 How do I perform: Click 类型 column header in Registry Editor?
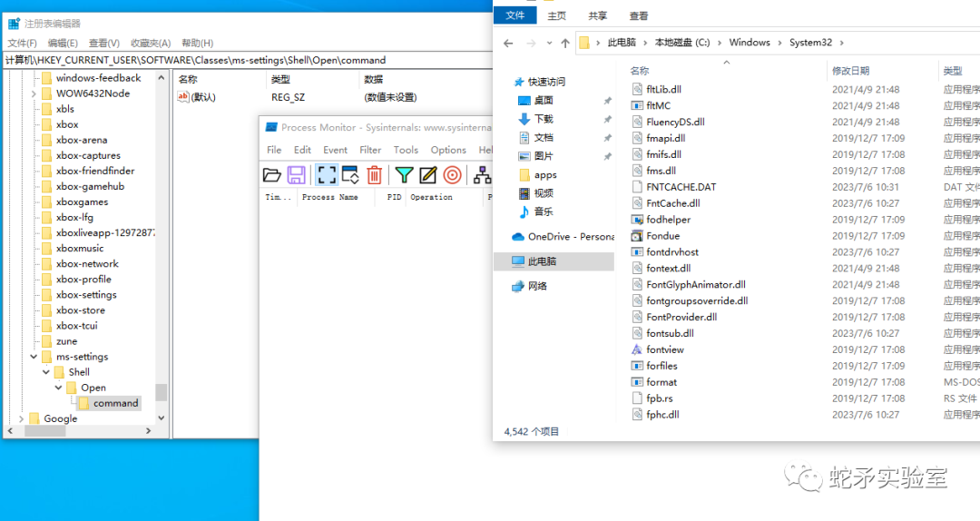(x=280, y=80)
